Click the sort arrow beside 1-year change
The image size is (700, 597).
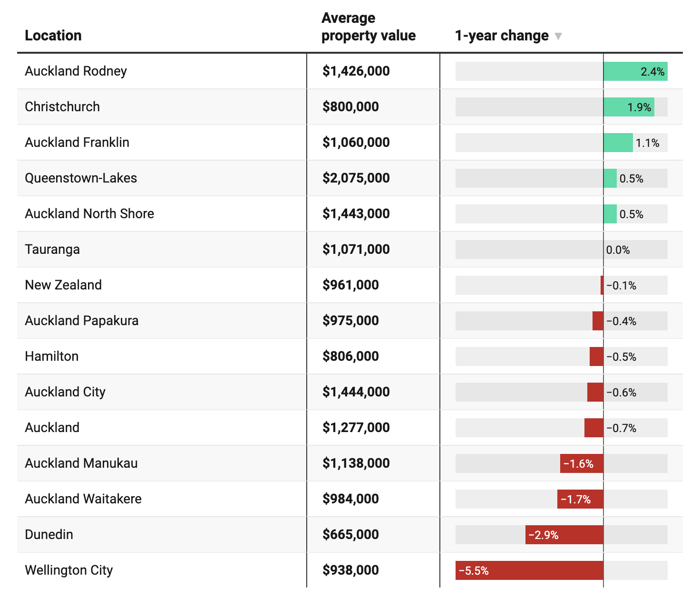point(558,36)
